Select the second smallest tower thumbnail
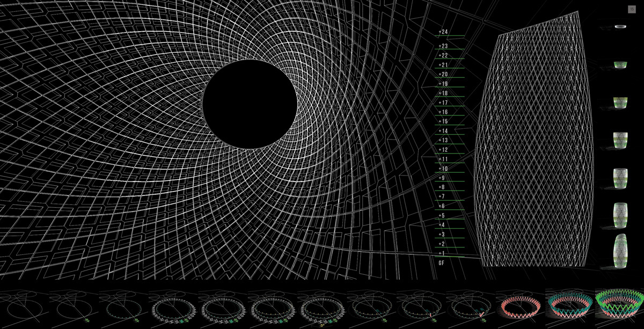The height and width of the screenshot is (329, 644). click(x=620, y=64)
